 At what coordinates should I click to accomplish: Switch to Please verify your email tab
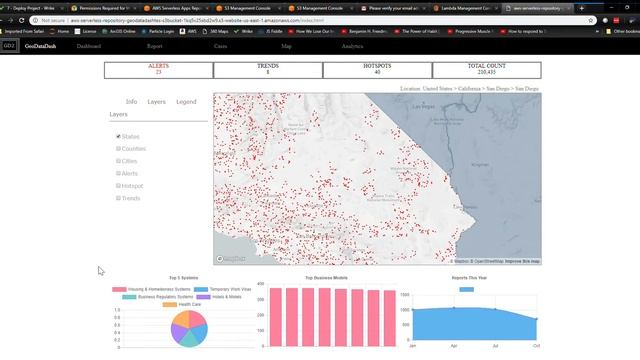coord(393,8)
